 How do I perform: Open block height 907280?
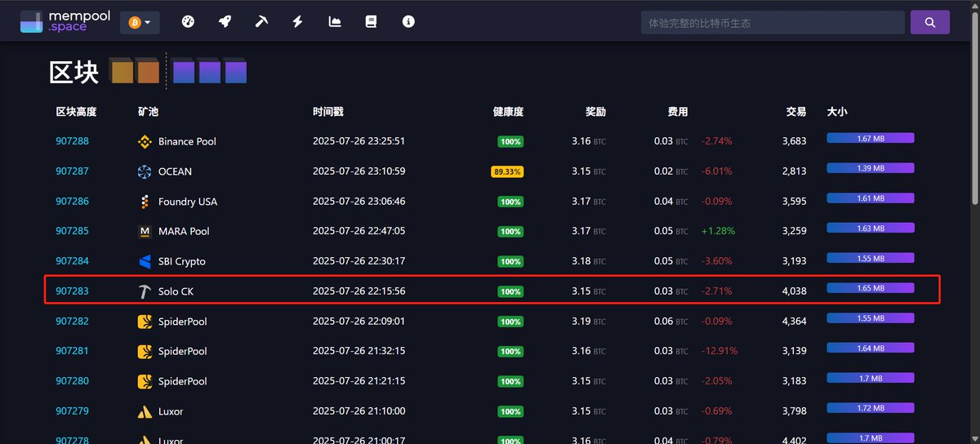(x=72, y=381)
